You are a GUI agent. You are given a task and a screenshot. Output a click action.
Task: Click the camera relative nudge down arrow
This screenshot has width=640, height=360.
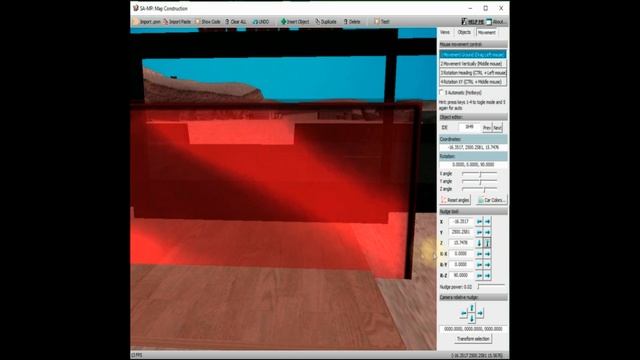coord(472,318)
